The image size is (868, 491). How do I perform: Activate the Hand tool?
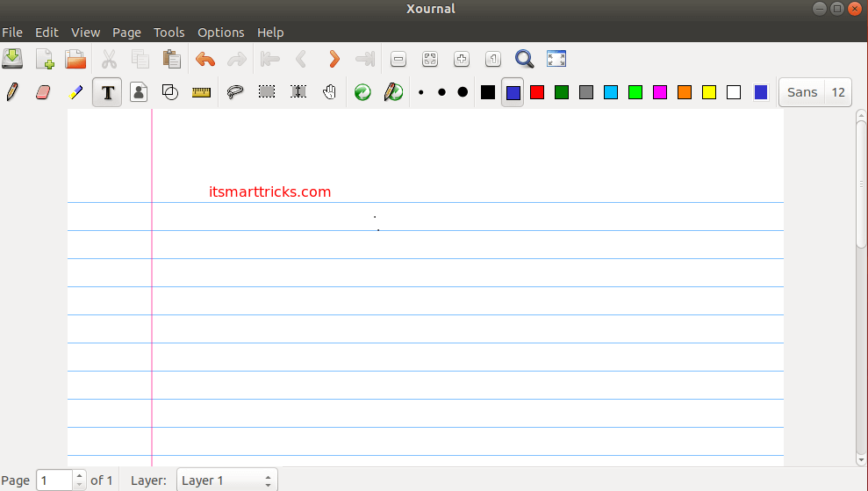[x=329, y=92]
